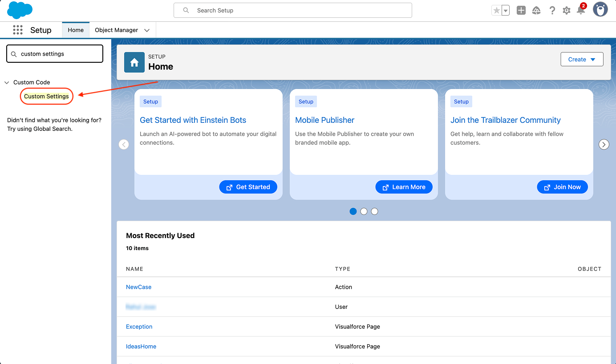The image size is (616, 364).
Task: Open the Trailhead guidance icon
Action: pos(536,10)
